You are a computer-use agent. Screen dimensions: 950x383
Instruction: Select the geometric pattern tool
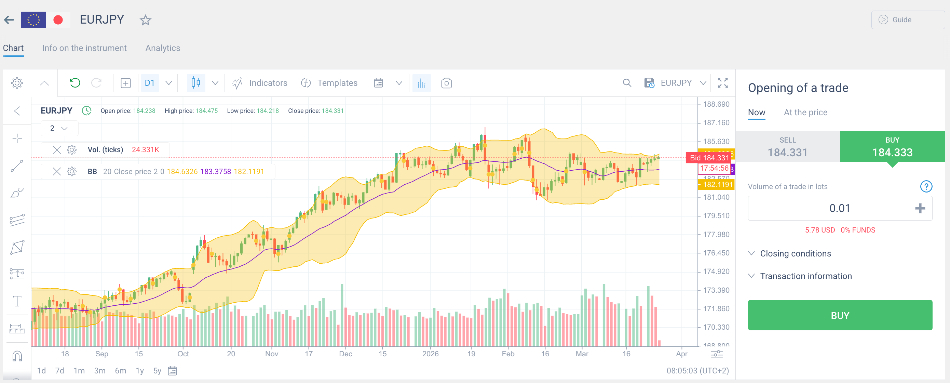tap(17, 247)
